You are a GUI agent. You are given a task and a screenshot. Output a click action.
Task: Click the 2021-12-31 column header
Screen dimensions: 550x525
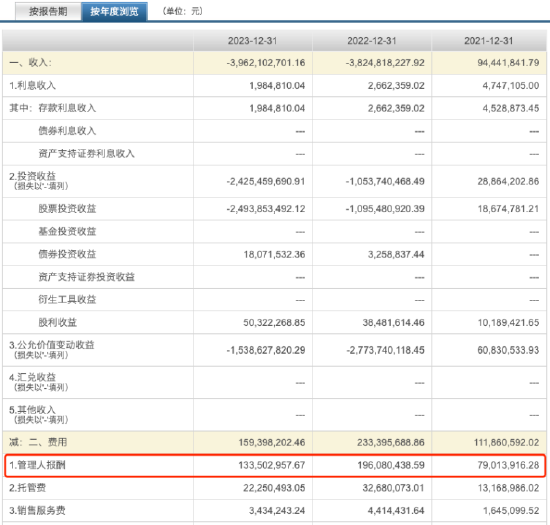coord(489,41)
